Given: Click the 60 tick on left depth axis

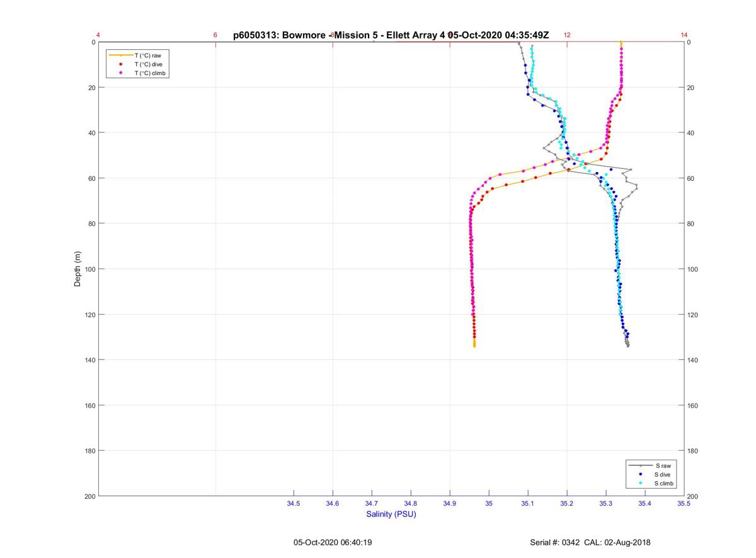Looking at the screenshot, I should pyautogui.click(x=91, y=178).
